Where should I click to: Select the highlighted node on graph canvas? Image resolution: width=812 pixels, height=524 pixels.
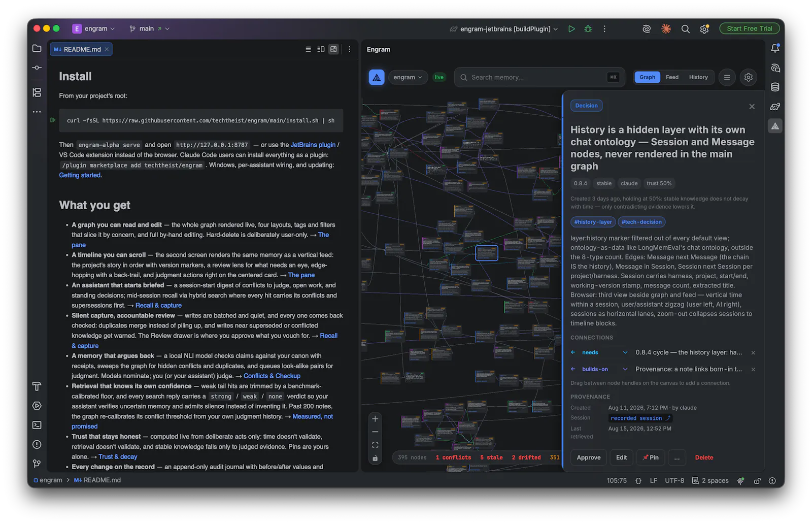tap(486, 253)
